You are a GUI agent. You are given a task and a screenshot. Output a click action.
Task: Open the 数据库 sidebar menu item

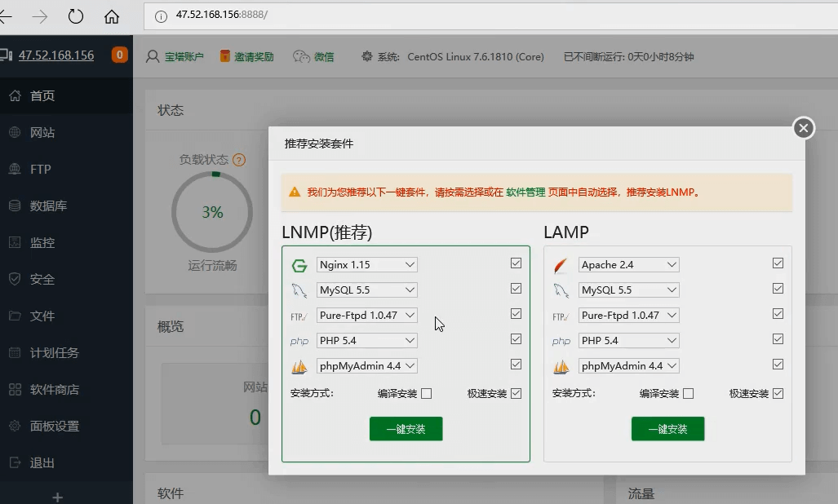66,206
